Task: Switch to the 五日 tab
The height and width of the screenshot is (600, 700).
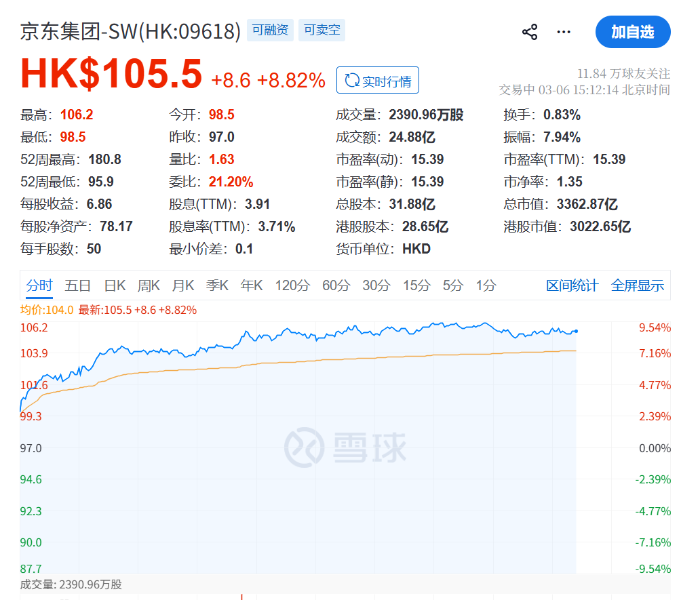Action: pos(77,285)
